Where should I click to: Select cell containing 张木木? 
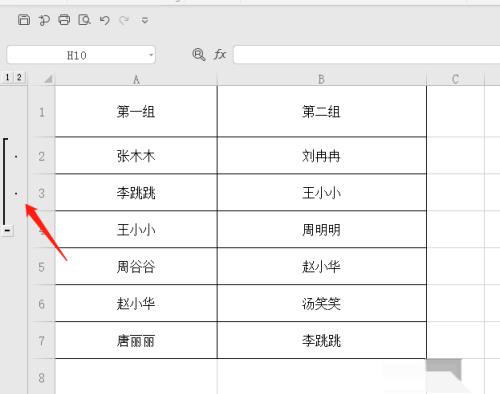(x=136, y=156)
